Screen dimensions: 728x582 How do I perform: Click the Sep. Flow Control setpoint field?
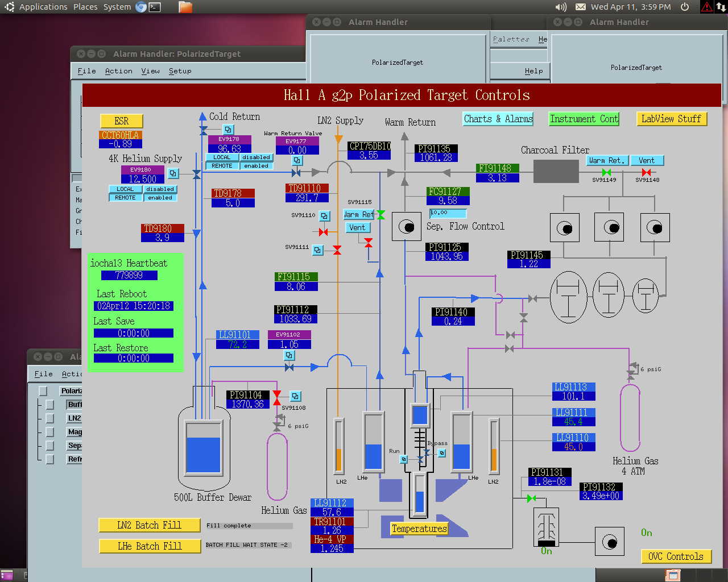[448, 213]
